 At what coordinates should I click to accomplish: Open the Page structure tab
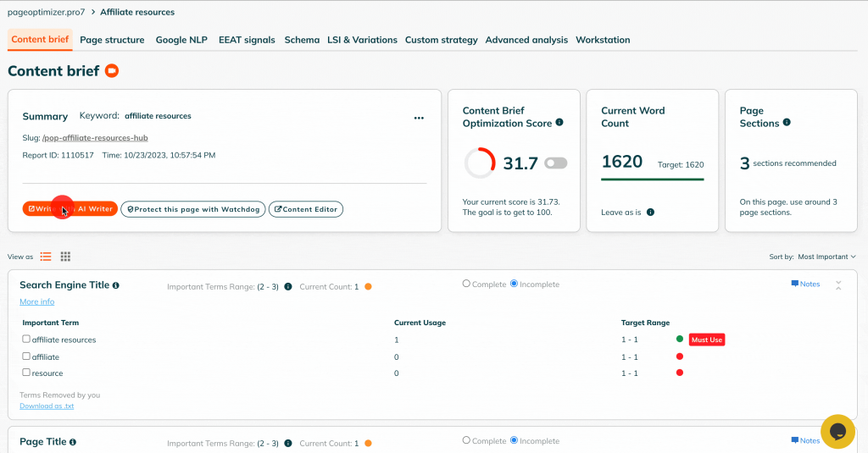(112, 40)
